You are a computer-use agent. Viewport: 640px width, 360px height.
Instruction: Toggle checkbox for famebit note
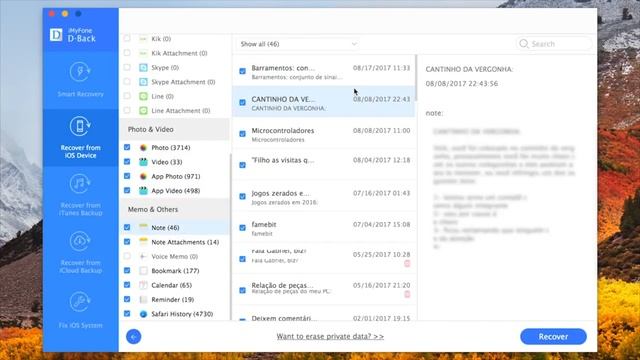click(x=242, y=228)
